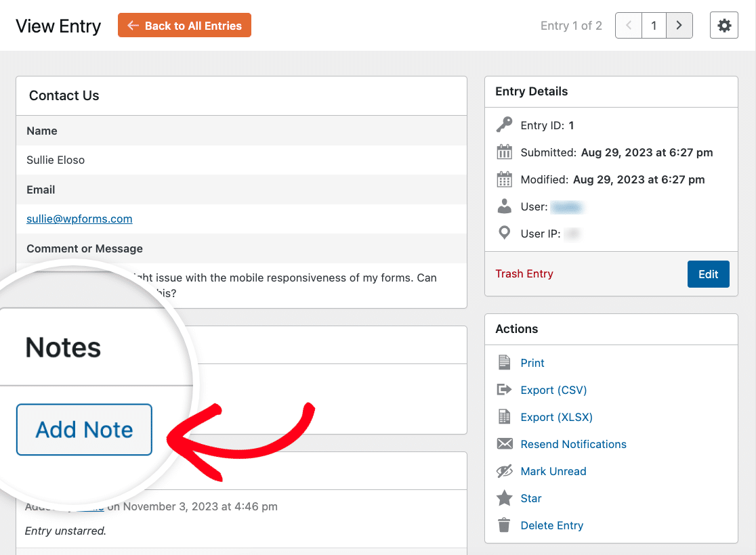Click the 'Entry 1 of 2' text

[x=571, y=26]
